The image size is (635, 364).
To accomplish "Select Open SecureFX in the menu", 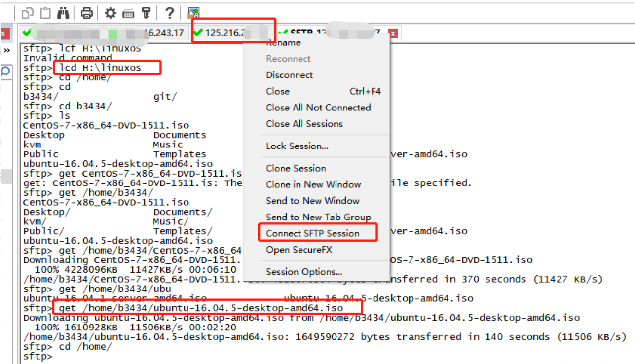I will (x=299, y=250).
